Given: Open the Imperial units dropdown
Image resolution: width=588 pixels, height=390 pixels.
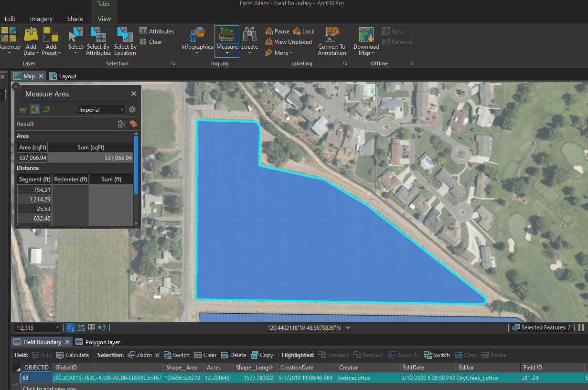Looking at the screenshot, I should pos(101,110).
